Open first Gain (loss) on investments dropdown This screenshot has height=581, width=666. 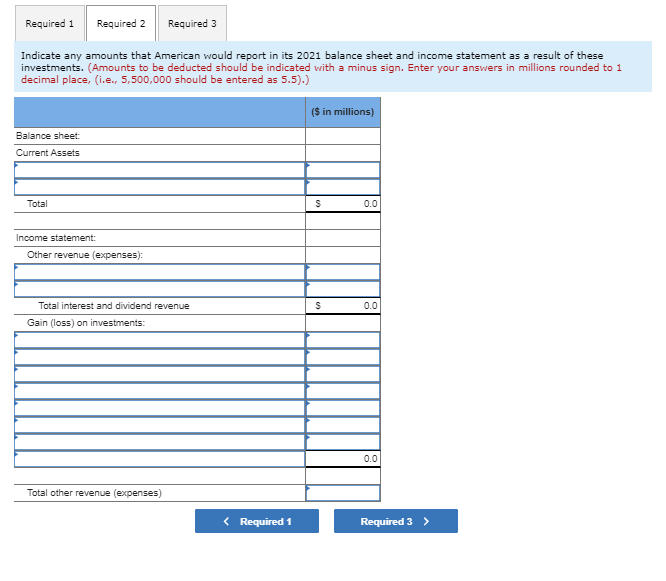point(160,340)
